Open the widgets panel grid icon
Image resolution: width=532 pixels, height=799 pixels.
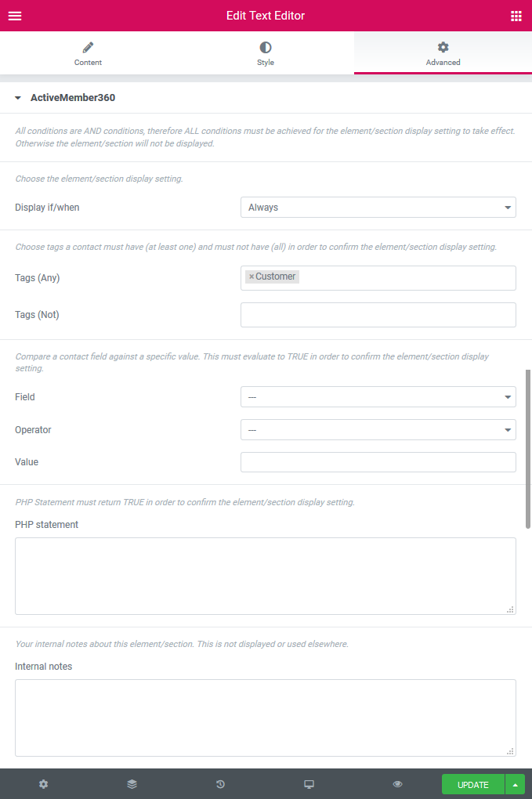pos(516,16)
